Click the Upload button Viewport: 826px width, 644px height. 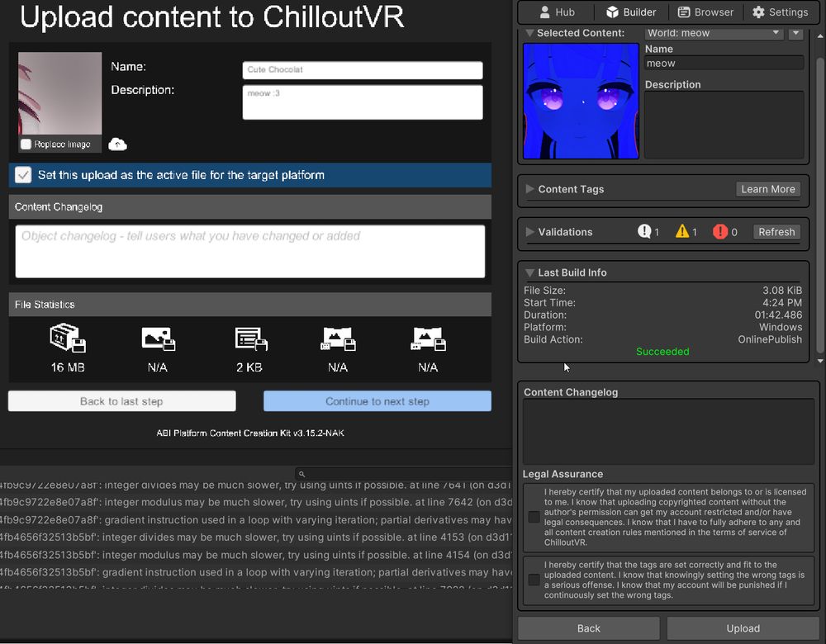(x=743, y=628)
